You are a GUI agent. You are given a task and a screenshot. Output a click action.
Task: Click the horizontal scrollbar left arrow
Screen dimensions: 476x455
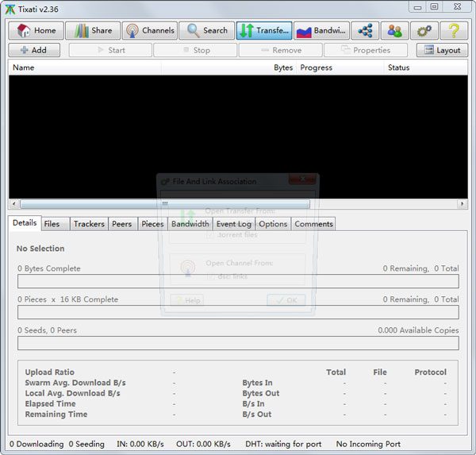pyautogui.click(x=13, y=203)
